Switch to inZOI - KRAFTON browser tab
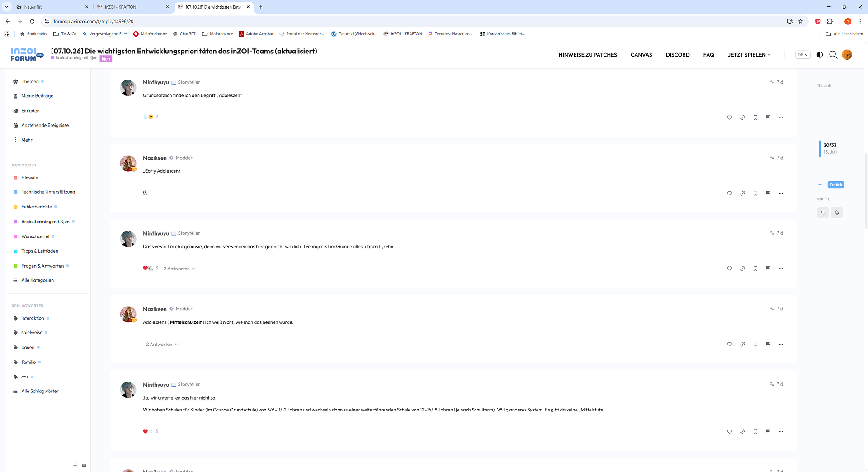The image size is (868, 472). pos(133,7)
